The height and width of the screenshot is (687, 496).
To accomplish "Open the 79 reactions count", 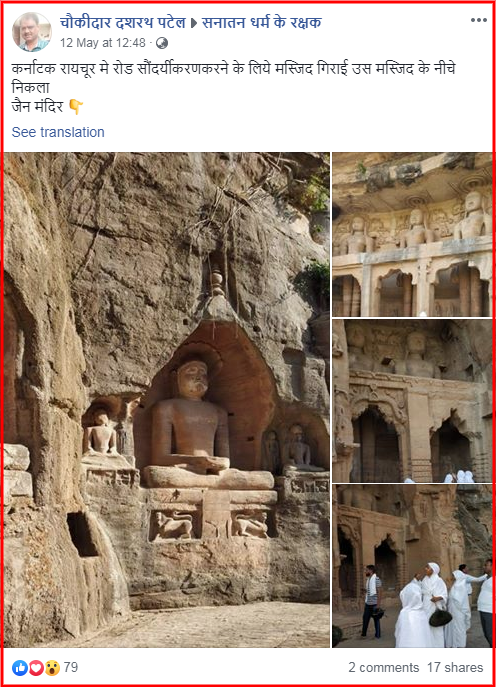I will pos(71,667).
